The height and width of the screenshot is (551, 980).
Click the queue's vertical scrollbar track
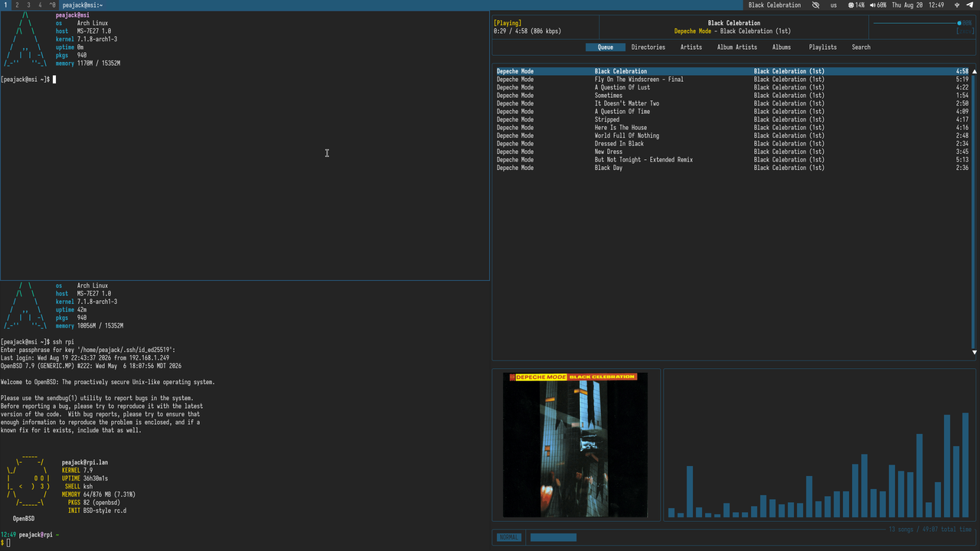point(975,211)
